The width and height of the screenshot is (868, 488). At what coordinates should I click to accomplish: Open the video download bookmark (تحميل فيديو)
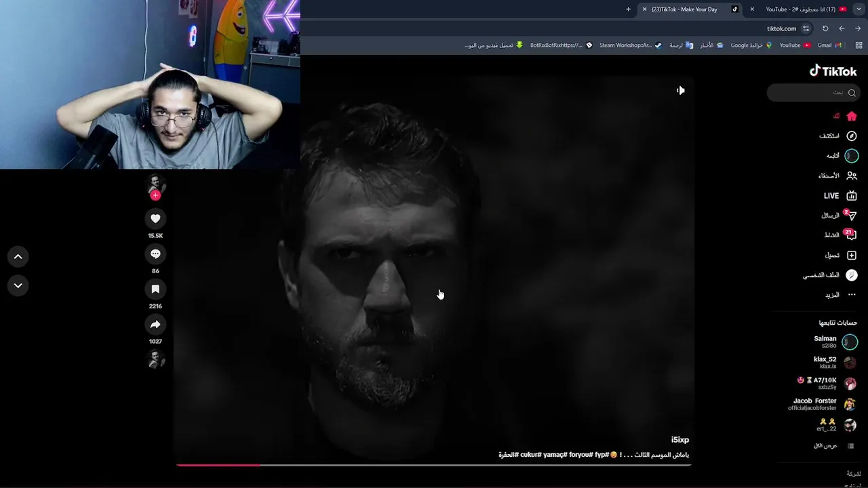tap(494, 45)
